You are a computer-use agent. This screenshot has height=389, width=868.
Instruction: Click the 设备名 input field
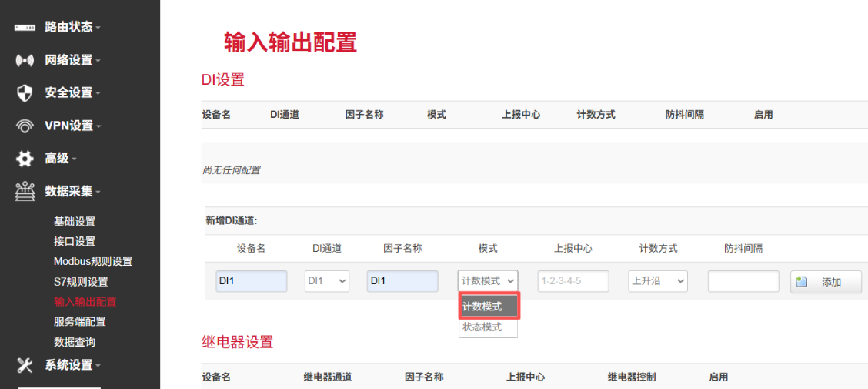coord(252,281)
